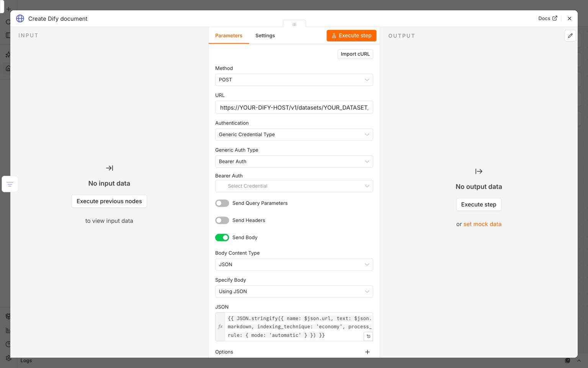Click the "No input data" text
The height and width of the screenshot is (368, 588).
tap(109, 184)
